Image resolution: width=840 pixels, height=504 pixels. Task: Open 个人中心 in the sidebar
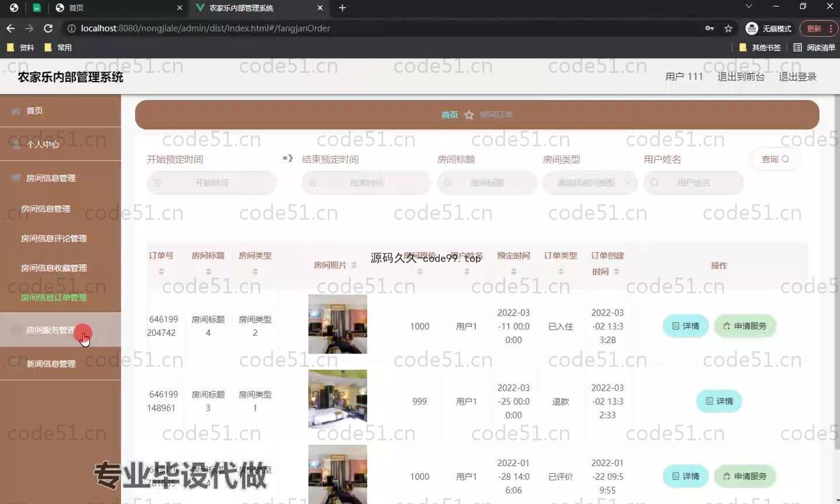(x=61, y=144)
